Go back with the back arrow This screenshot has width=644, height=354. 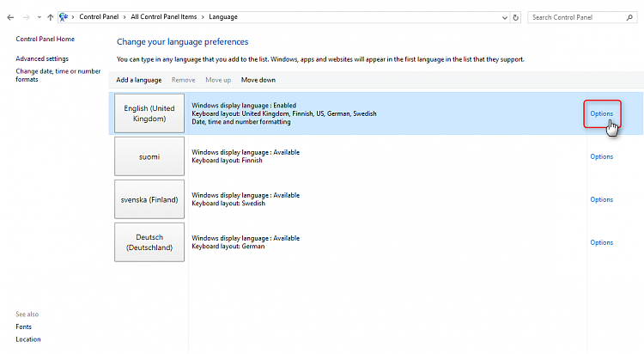(x=10, y=17)
